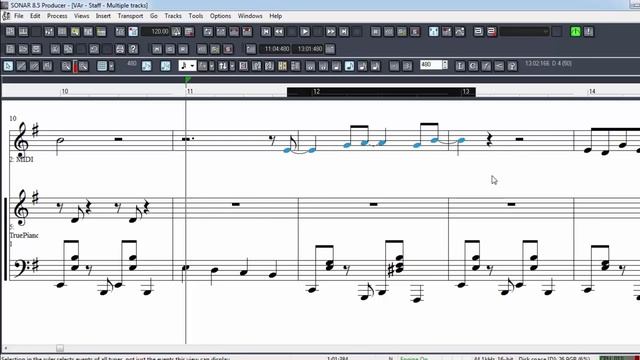Click measure 14 on the time ruler

click(x=592, y=91)
